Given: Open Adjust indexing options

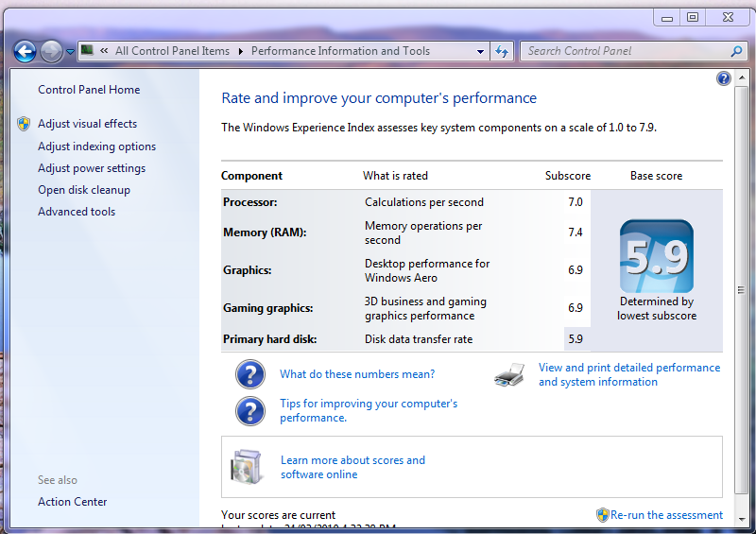Looking at the screenshot, I should 97,146.
